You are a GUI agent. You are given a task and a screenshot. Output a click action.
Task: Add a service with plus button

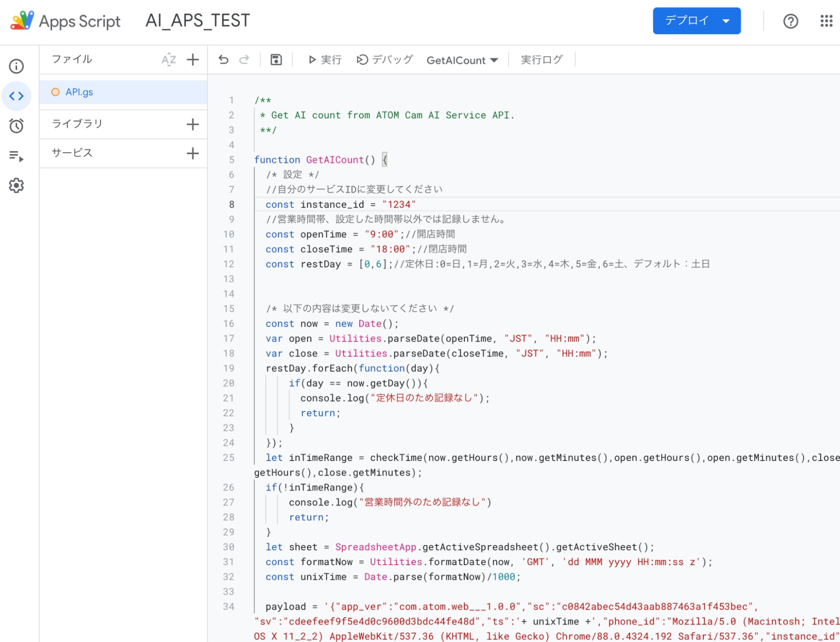(192, 153)
